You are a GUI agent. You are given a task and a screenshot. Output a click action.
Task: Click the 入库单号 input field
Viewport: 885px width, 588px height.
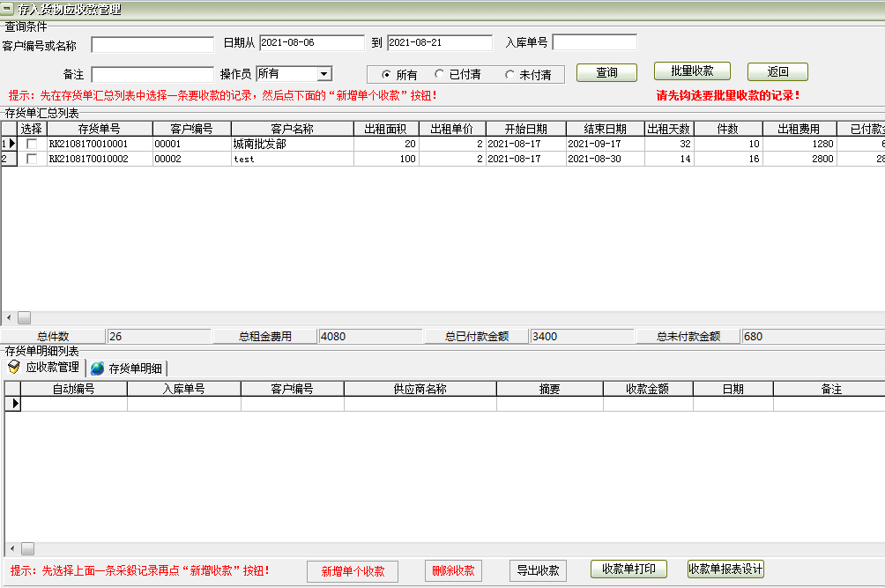click(594, 42)
